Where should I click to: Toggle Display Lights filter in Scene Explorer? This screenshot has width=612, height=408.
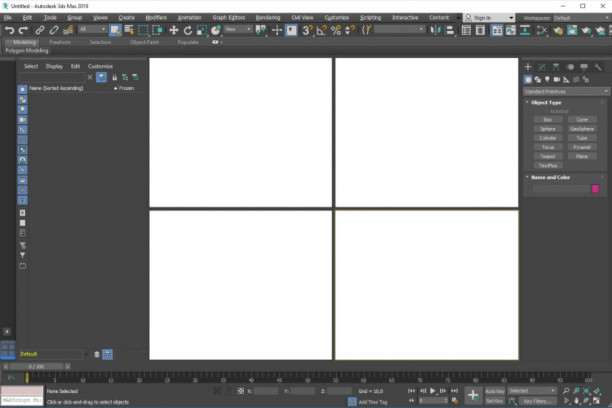[x=22, y=110]
